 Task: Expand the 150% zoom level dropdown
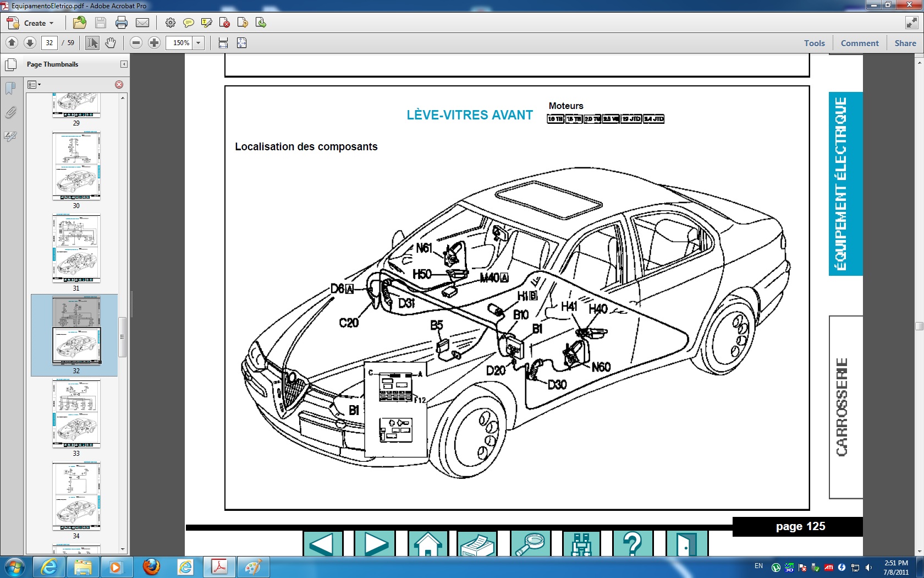tap(199, 43)
